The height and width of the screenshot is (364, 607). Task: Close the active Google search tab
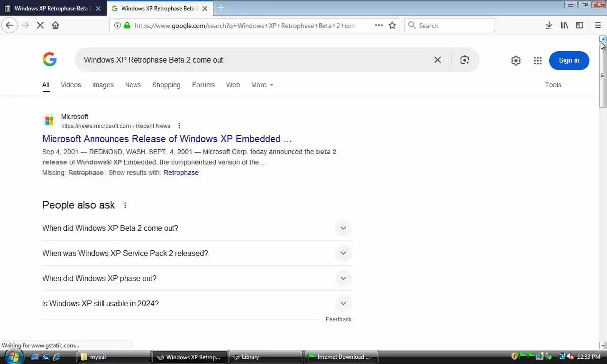pyautogui.click(x=205, y=9)
